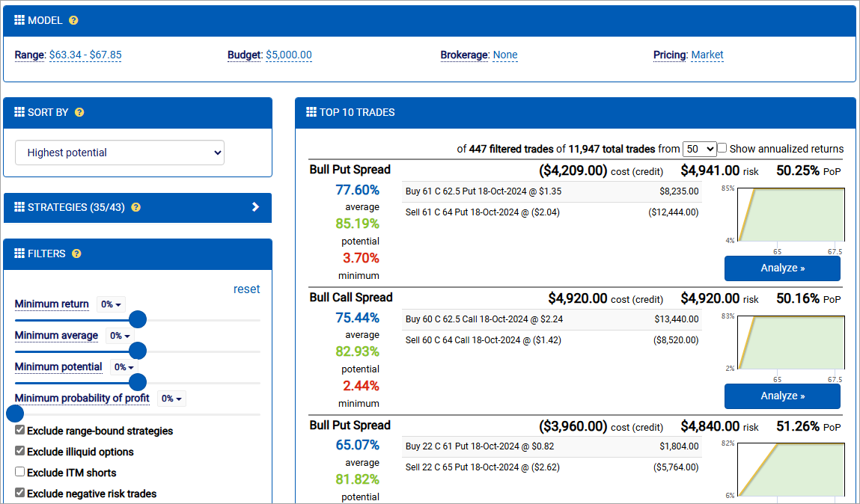Toggle Show annualized returns checkbox
The image size is (860, 504).
(722, 148)
